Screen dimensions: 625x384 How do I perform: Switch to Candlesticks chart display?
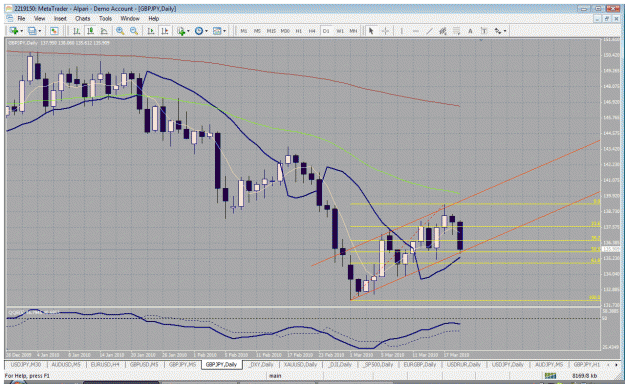click(x=90, y=31)
